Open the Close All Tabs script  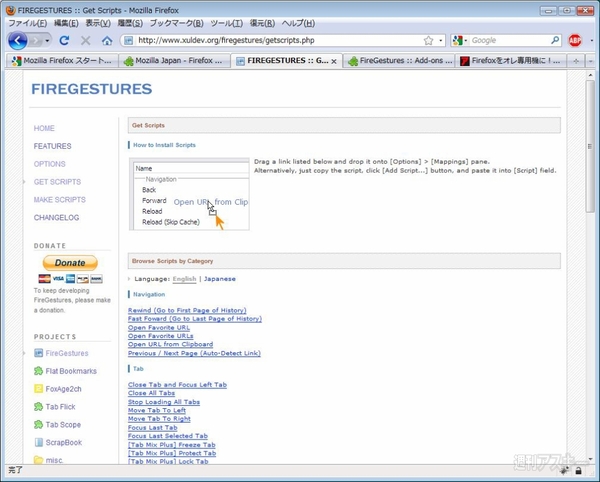coord(152,393)
